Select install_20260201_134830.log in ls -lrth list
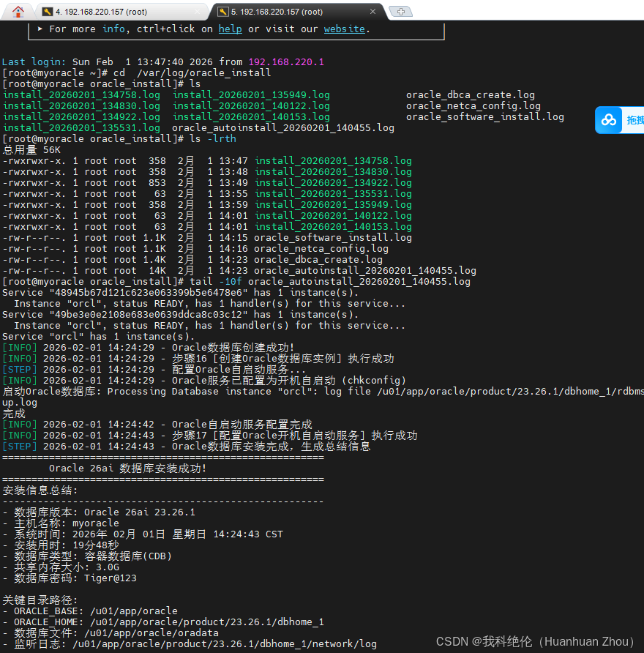Viewport: 644px width, 653px height. [x=333, y=171]
